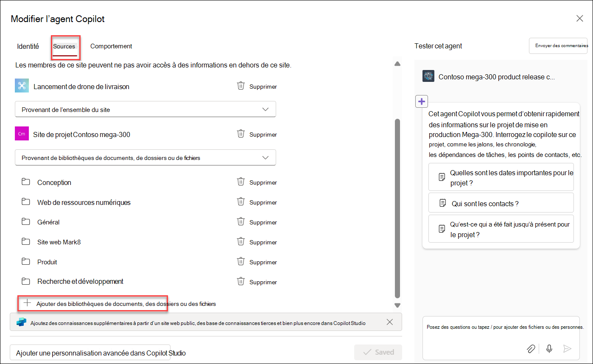Click the microphone icon
This screenshot has width=593, height=364.
tap(549, 349)
